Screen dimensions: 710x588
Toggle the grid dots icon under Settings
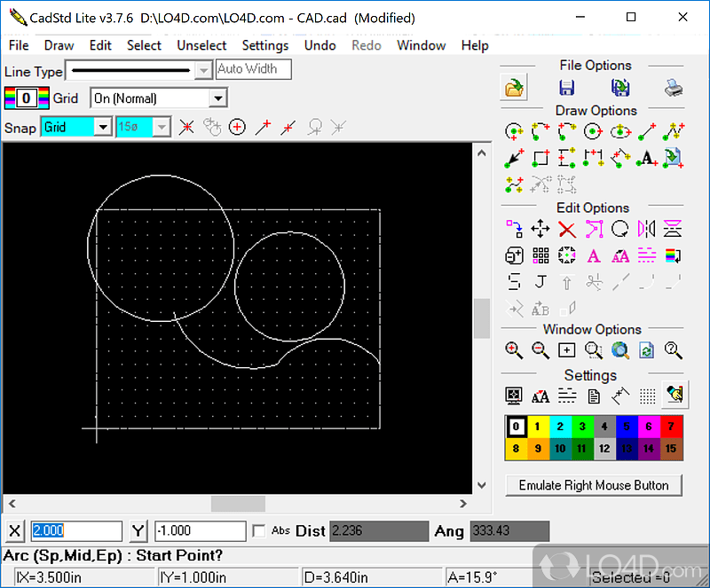647,395
